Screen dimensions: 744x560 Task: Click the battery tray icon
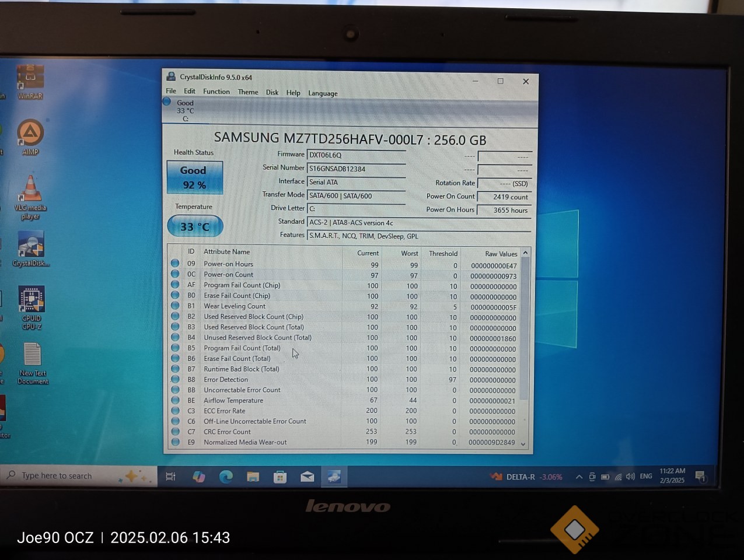[605, 477]
